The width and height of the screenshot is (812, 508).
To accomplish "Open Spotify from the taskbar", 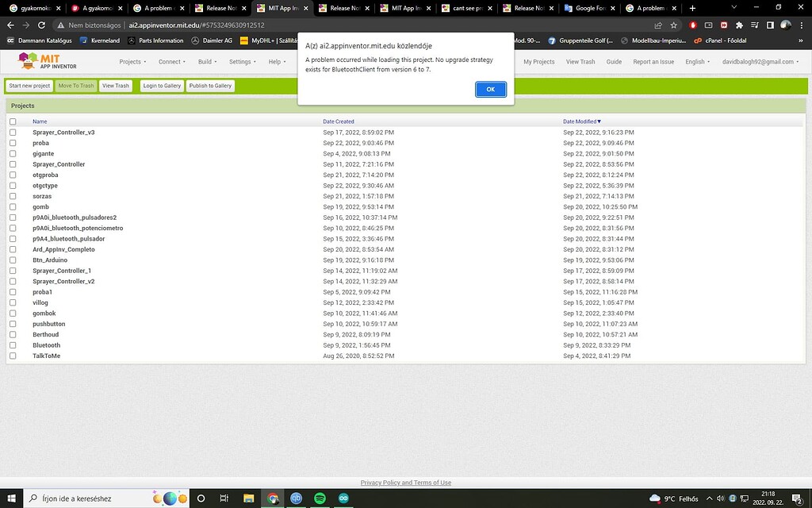I will click(x=320, y=498).
